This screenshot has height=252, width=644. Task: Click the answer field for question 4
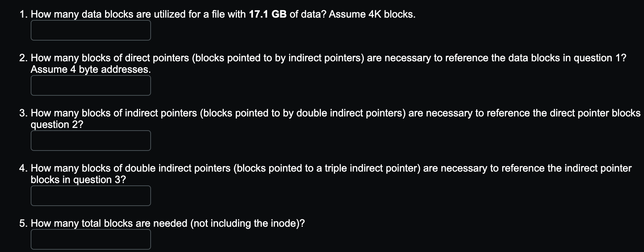click(90, 195)
